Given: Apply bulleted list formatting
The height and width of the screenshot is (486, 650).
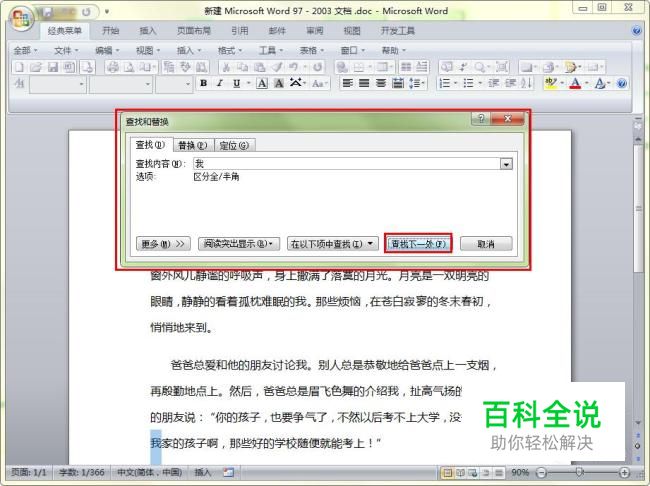Looking at the screenshot, I should (x=468, y=83).
